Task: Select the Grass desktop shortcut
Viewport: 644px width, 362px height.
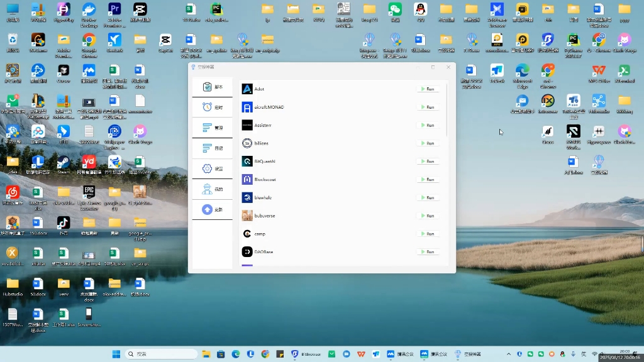Action: click(x=548, y=134)
